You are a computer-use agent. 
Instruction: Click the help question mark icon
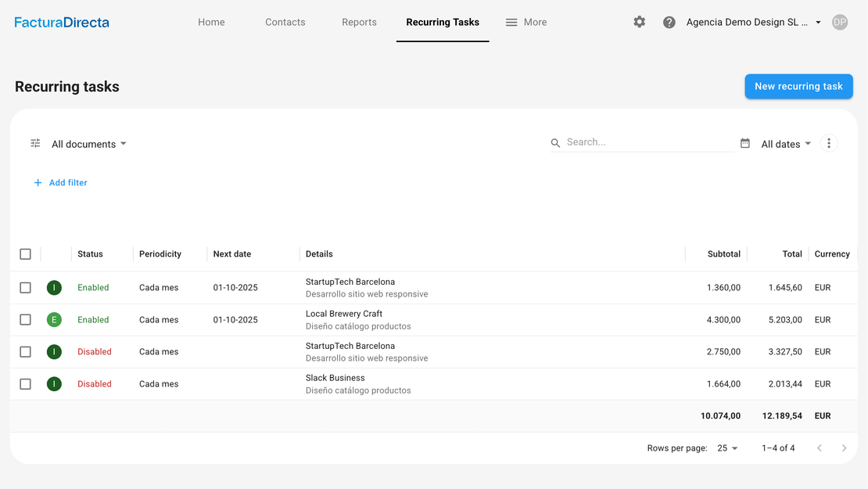pyautogui.click(x=669, y=22)
